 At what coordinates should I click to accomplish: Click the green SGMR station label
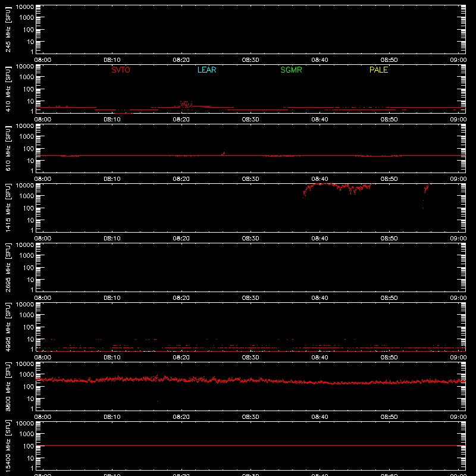[291, 70]
